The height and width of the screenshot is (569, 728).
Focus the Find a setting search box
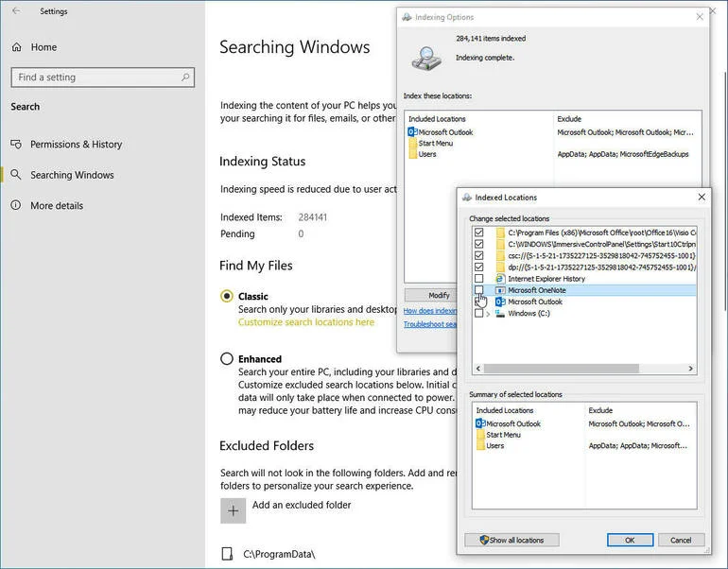(103, 78)
